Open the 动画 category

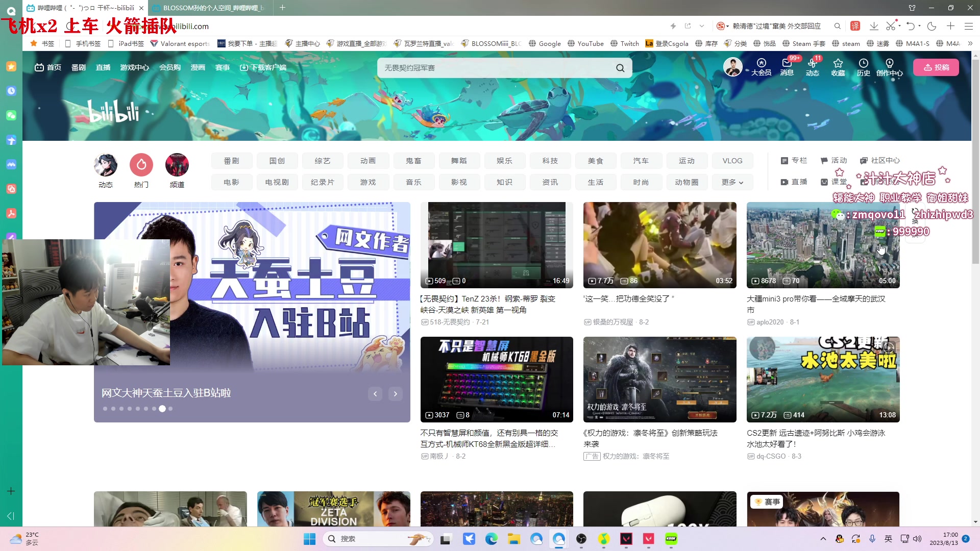[368, 161]
